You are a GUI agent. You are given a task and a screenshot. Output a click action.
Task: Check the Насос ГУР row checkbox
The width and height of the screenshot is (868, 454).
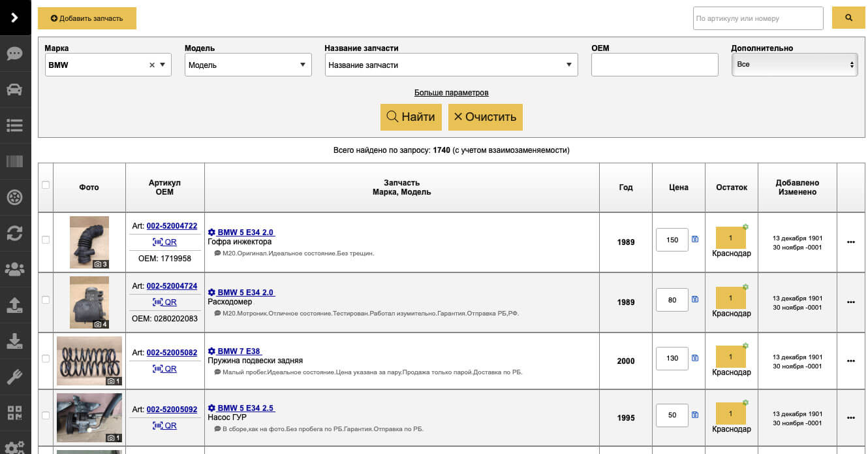46,415
